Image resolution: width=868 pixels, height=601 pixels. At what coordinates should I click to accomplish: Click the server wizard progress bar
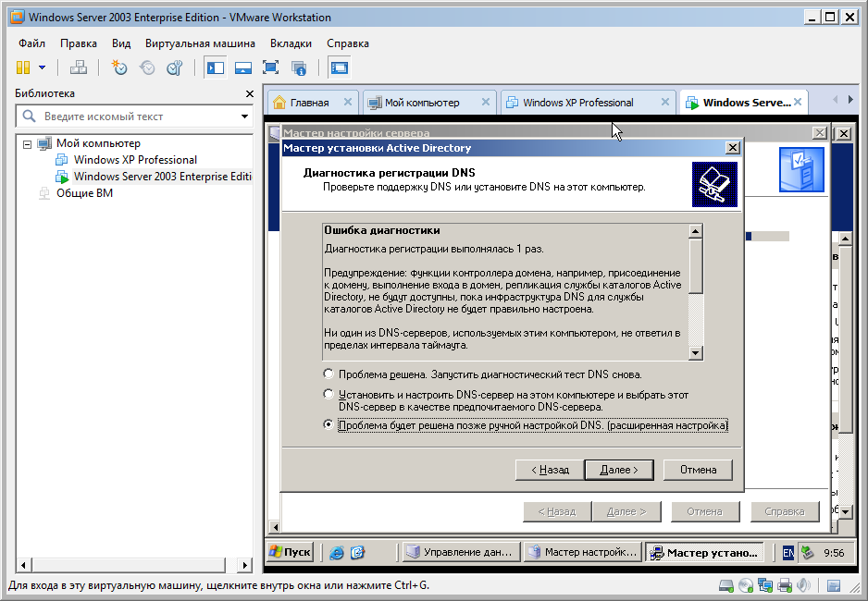[767, 236]
